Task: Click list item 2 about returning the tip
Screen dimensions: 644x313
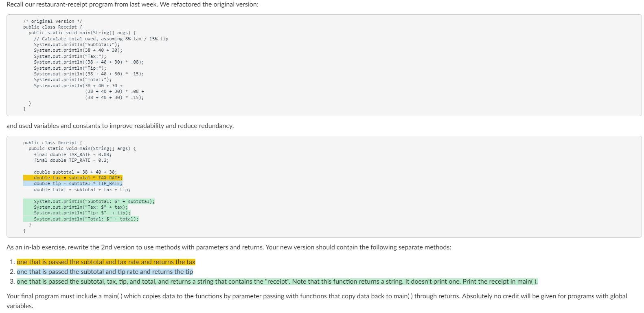Action: (x=105, y=271)
